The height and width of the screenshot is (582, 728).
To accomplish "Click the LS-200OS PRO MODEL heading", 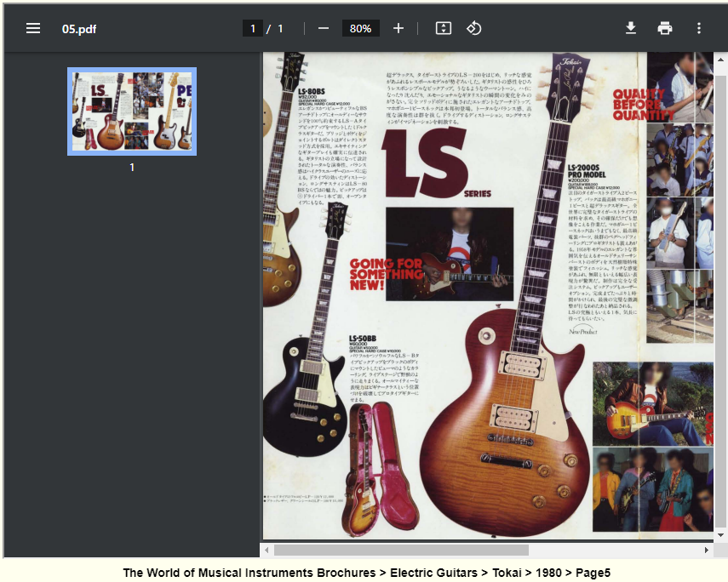I will [x=587, y=171].
